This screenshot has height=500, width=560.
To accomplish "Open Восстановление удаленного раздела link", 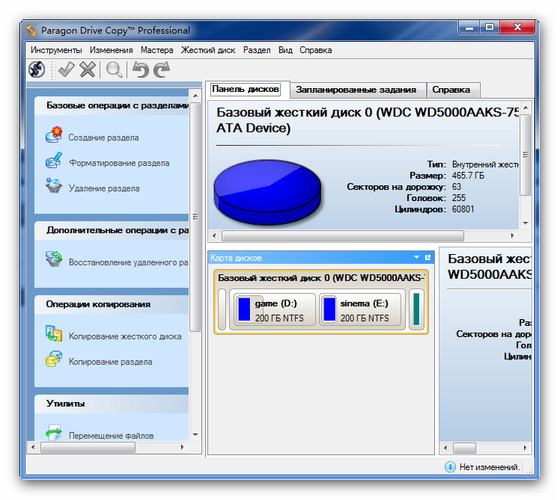I will tap(128, 262).
